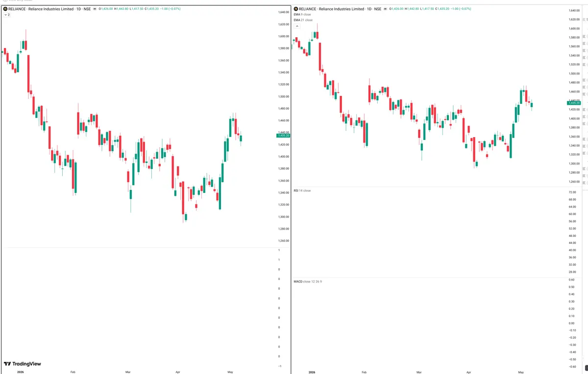Click market status icon in left chart header

(x=95, y=9)
